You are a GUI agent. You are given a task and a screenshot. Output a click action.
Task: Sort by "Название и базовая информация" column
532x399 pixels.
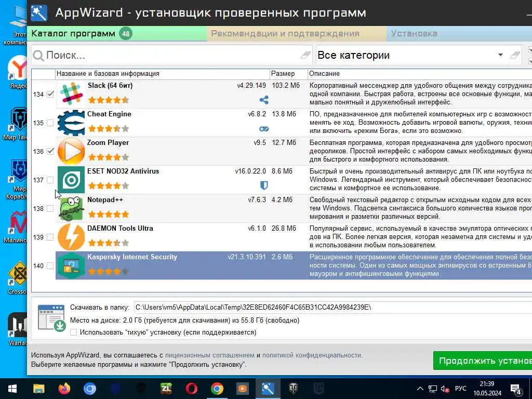(x=162, y=74)
